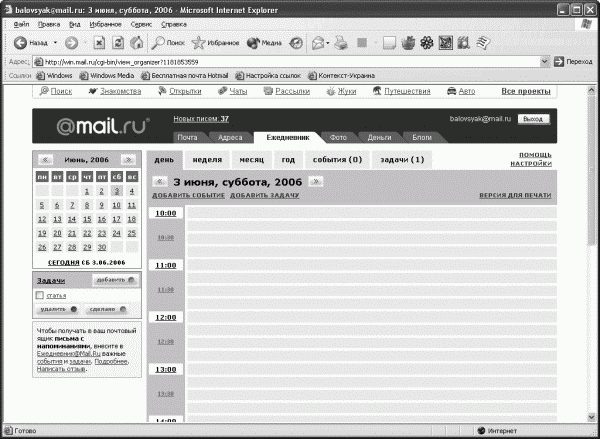
Task: Open Бесплатная почта Hotmail links bar item
Action: [x=184, y=75]
